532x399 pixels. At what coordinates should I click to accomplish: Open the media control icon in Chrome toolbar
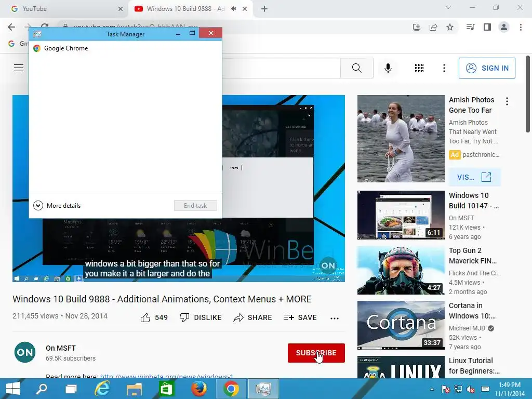[470, 27]
